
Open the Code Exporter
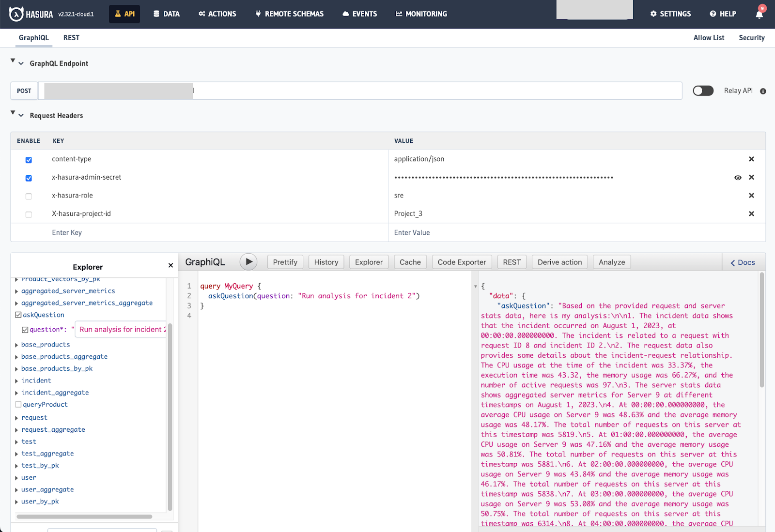coord(462,262)
